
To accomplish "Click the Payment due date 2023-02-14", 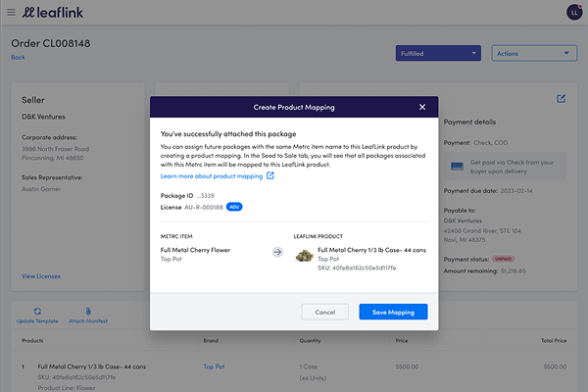I will [x=516, y=191].
